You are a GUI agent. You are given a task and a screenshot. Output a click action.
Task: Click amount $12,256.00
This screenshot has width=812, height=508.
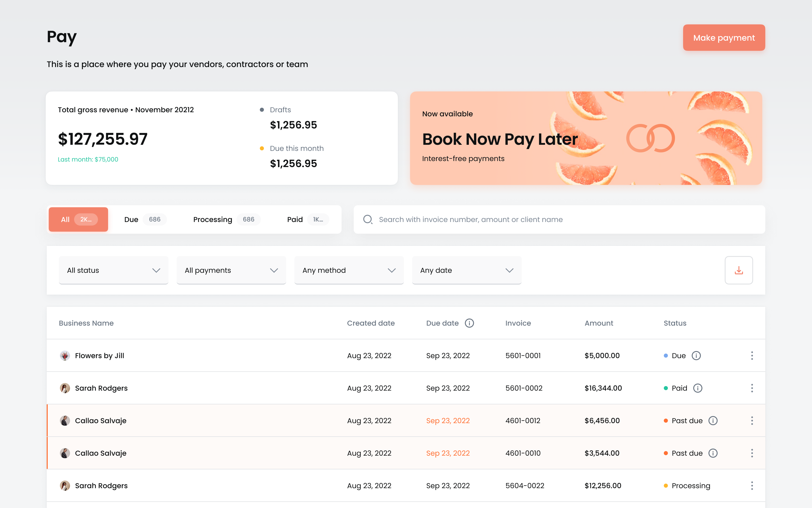[603, 485]
